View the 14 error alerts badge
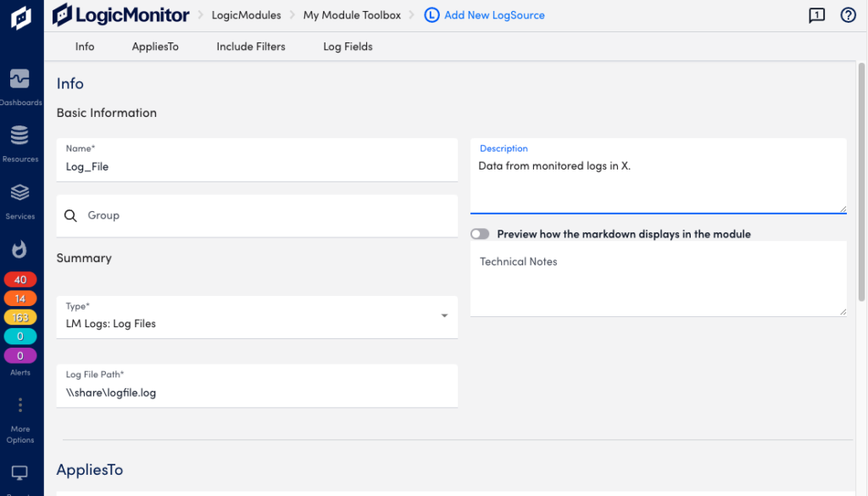Image resolution: width=868 pixels, height=496 pixels. (x=20, y=298)
